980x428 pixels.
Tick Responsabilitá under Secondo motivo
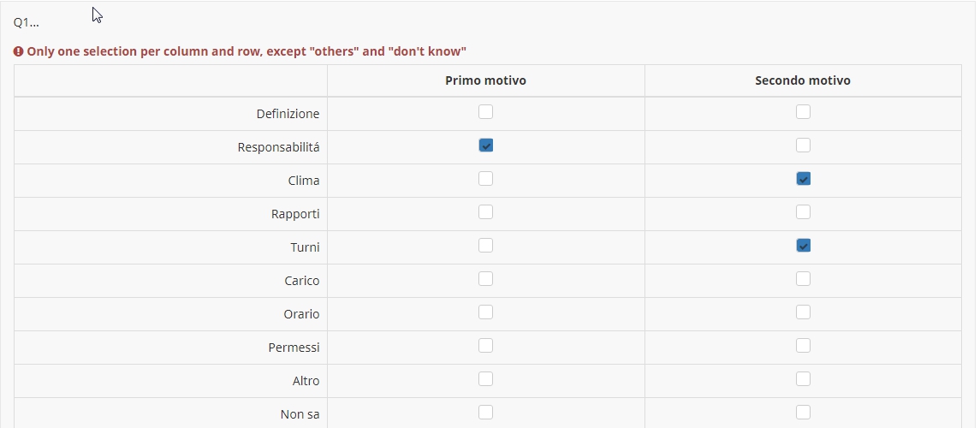tap(803, 146)
